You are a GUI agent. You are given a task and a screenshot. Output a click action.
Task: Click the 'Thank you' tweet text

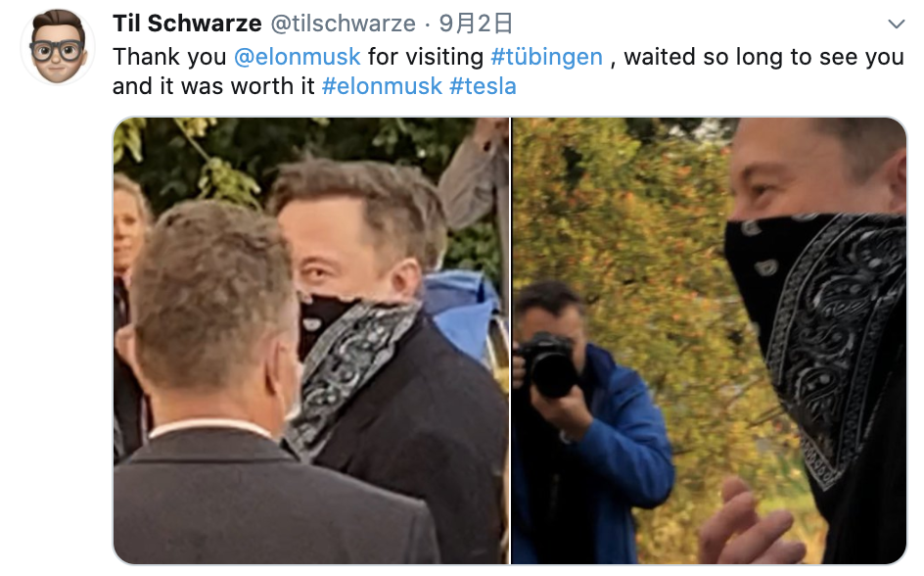[x=169, y=57]
